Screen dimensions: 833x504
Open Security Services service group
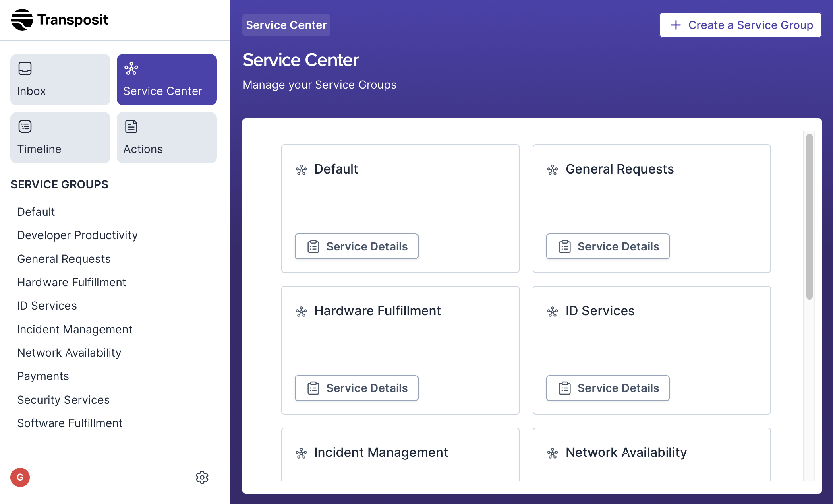[x=63, y=400]
